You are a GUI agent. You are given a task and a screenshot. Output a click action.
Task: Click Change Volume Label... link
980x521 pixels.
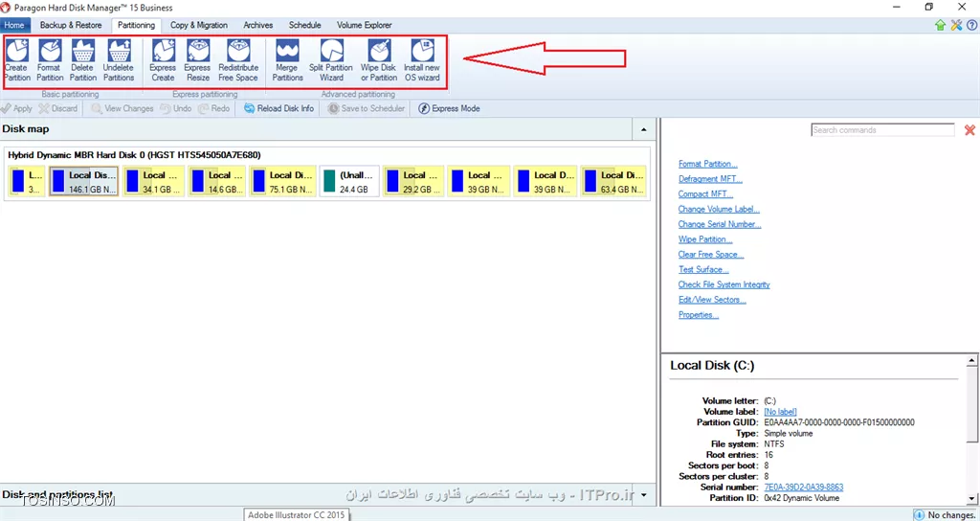click(x=719, y=209)
